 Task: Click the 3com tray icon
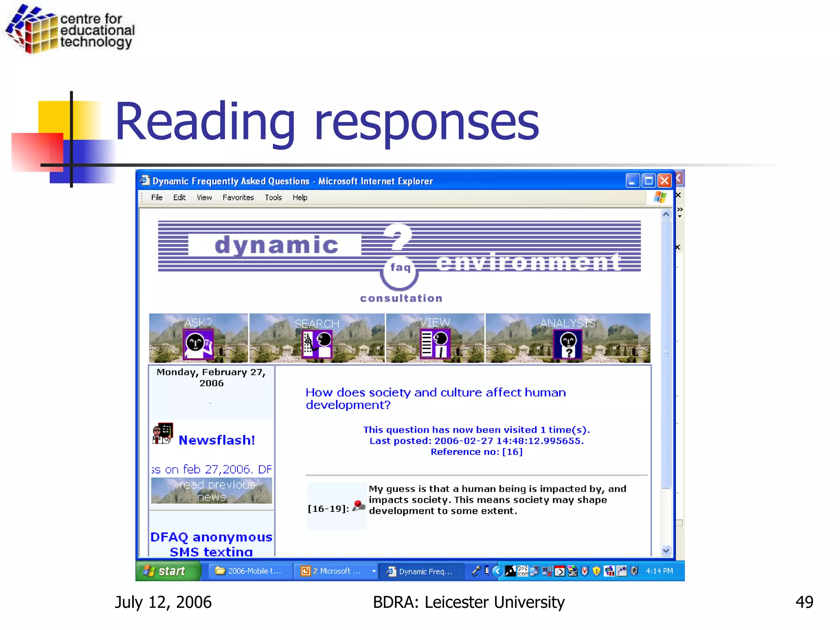point(523,571)
